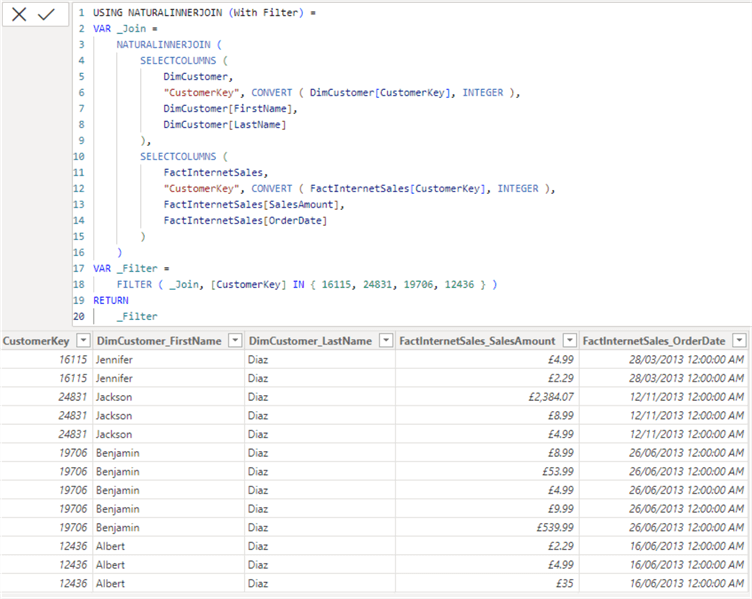Commit the formula with the checkmark icon
Image resolution: width=752 pixels, height=599 pixels.
point(47,14)
